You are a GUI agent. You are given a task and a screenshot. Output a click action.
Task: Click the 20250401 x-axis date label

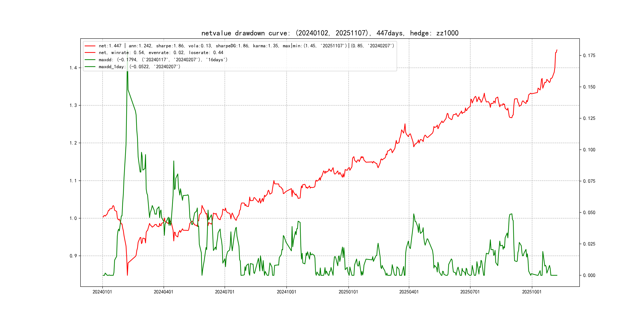coord(409,292)
